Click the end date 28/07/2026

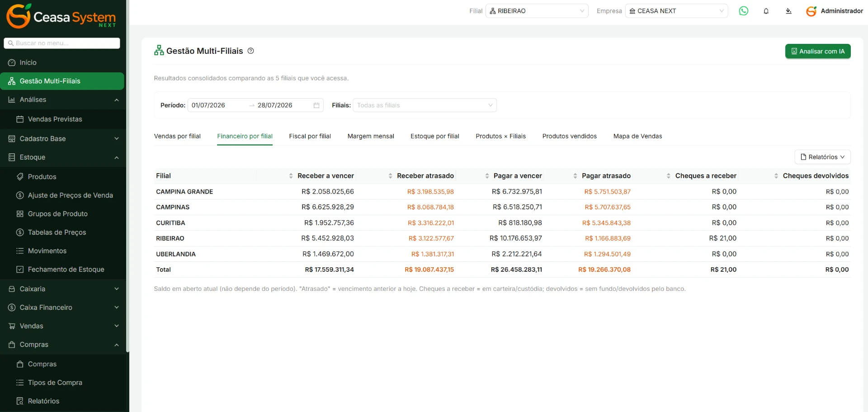pyautogui.click(x=275, y=105)
